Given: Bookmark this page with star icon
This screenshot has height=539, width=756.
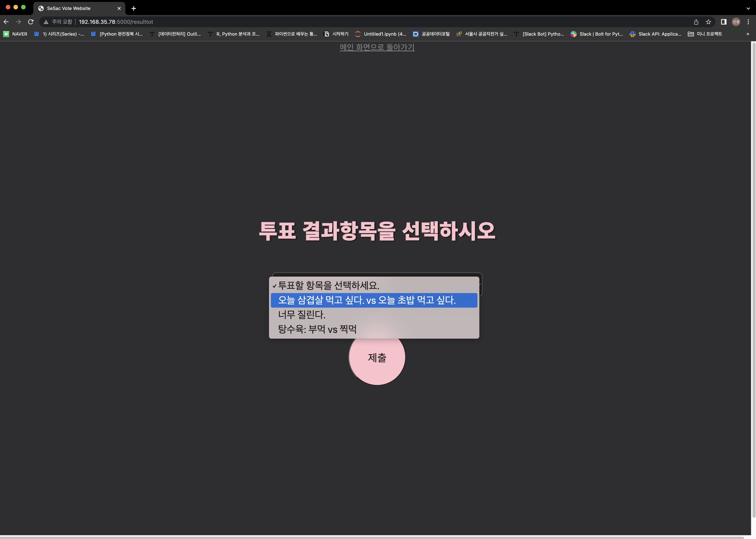Looking at the screenshot, I should (x=708, y=22).
